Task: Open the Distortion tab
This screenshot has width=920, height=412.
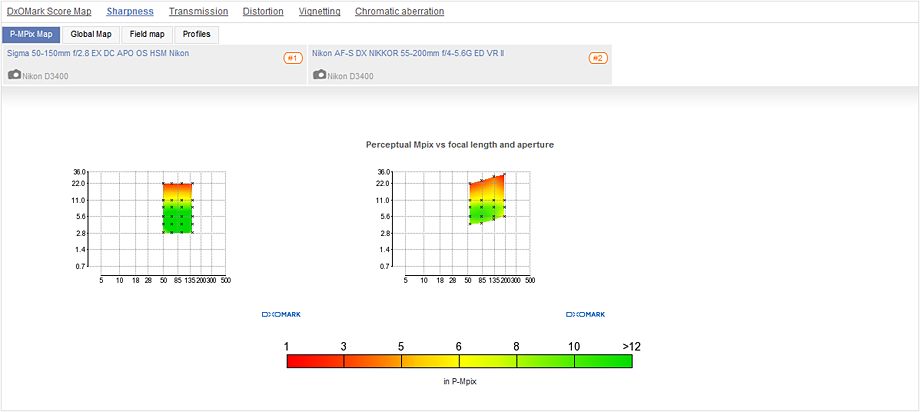Action: (263, 11)
